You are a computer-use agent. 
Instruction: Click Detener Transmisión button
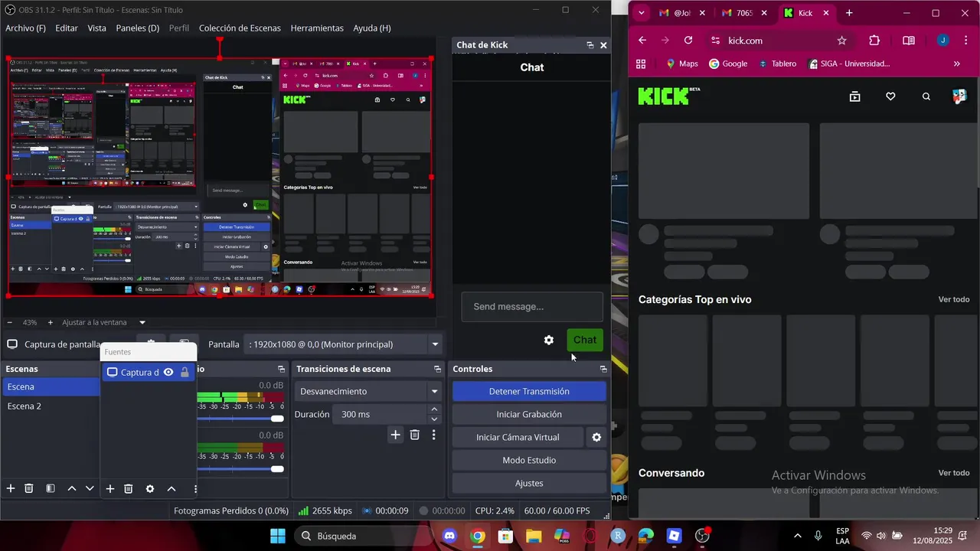[x=529, y=391]
